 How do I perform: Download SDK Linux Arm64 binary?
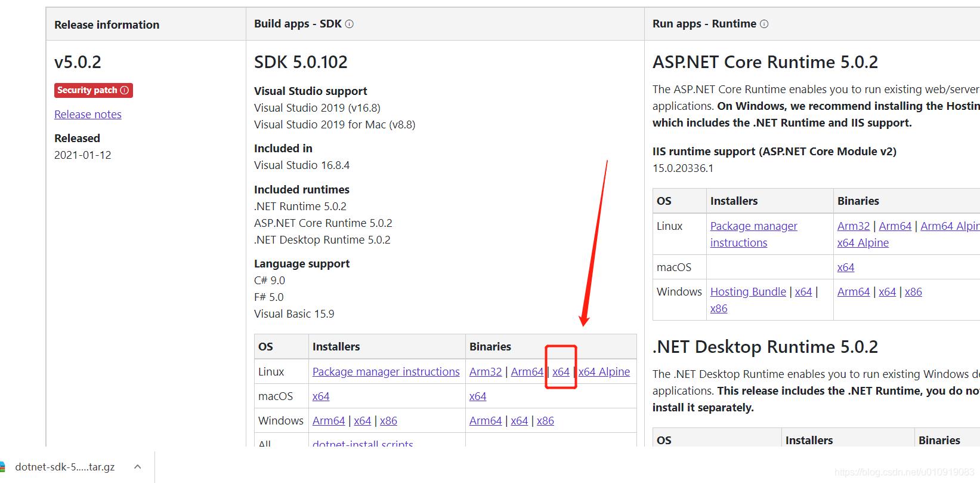527,371
